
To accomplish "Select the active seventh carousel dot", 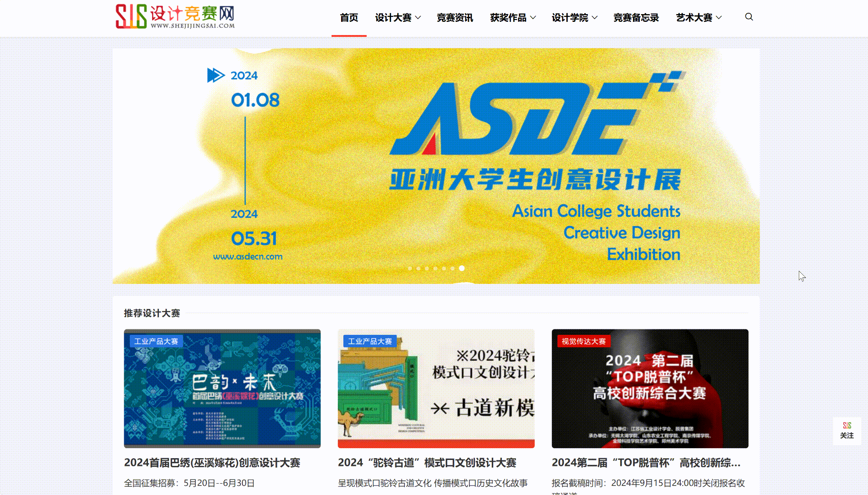I will [x=462, y=268].
